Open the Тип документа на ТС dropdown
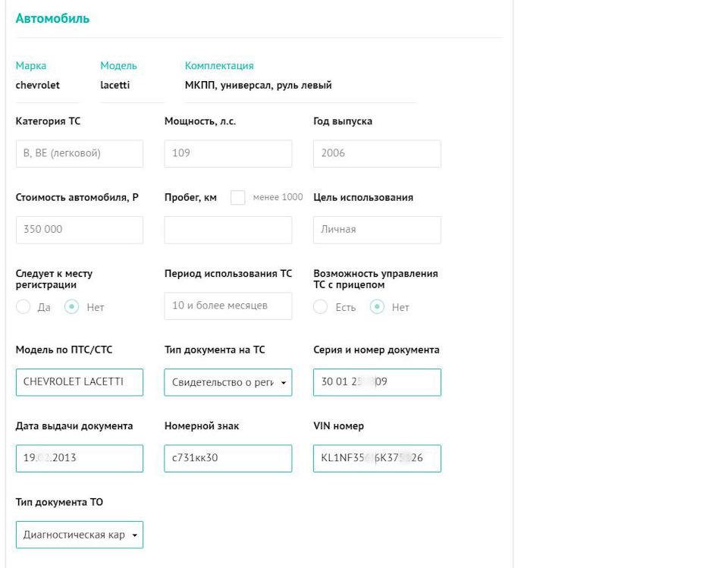The height and width of the screenshot is (568, 728). [228, 382]
